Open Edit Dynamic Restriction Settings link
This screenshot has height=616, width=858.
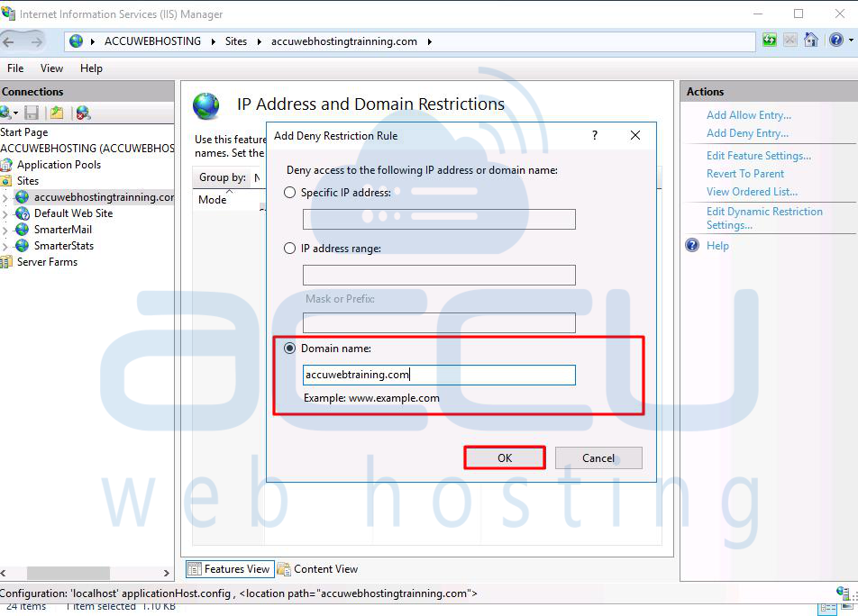pos(764,218)
